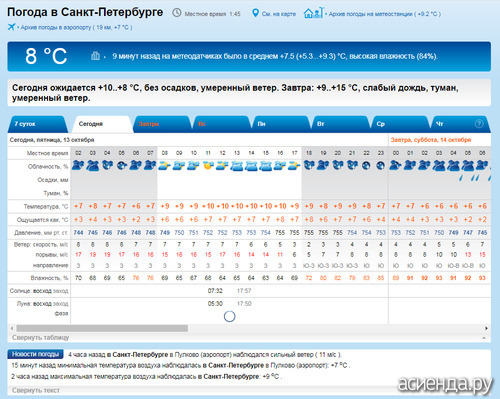Click 'Завтра, суббота, 14 октября' label
500x399 pixels.
click(431, 140)
